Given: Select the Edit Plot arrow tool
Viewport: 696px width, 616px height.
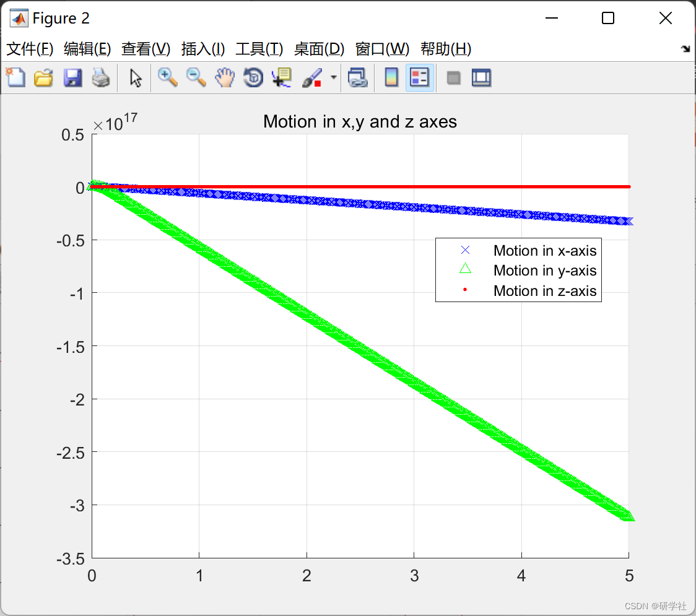Looking at the screenshot, I should coord(136,77).
